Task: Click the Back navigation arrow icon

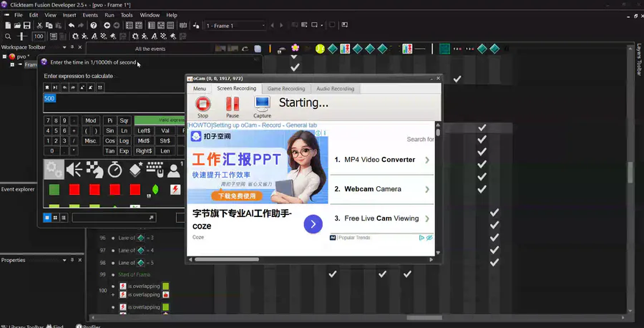Action: point(107,26)
